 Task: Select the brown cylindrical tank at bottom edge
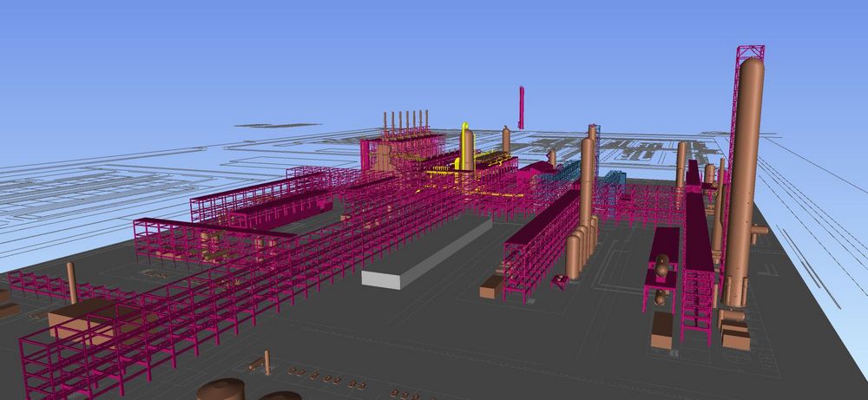tap(220, 390)
